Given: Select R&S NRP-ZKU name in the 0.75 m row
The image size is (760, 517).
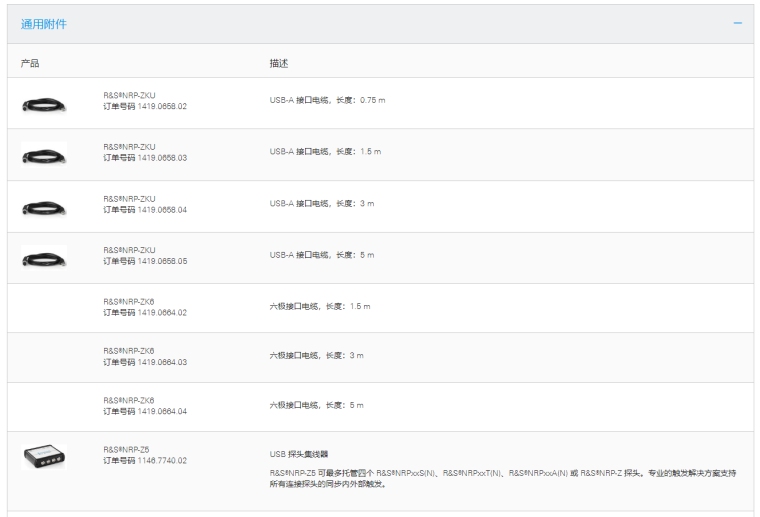Looking at the screenshot, I should (129, 95).
